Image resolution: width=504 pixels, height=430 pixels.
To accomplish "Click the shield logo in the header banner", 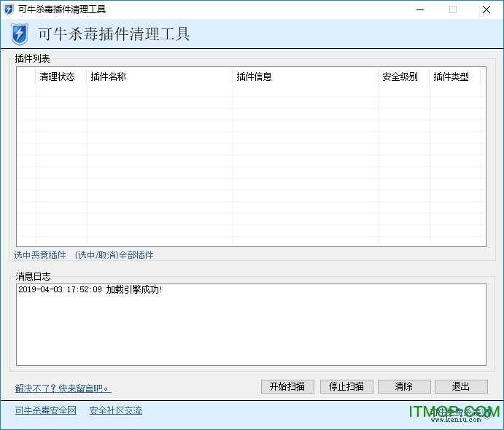I will tap(20, 34).
